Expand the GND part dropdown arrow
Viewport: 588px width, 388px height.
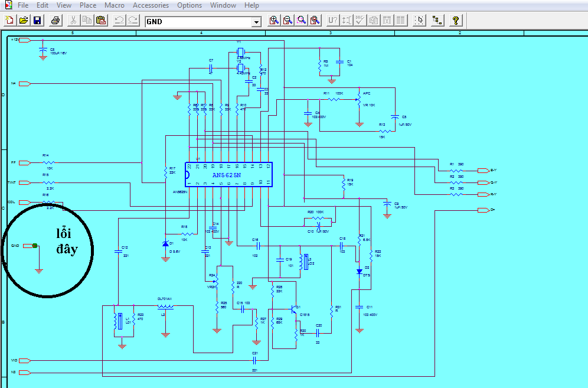coord(256,22)
